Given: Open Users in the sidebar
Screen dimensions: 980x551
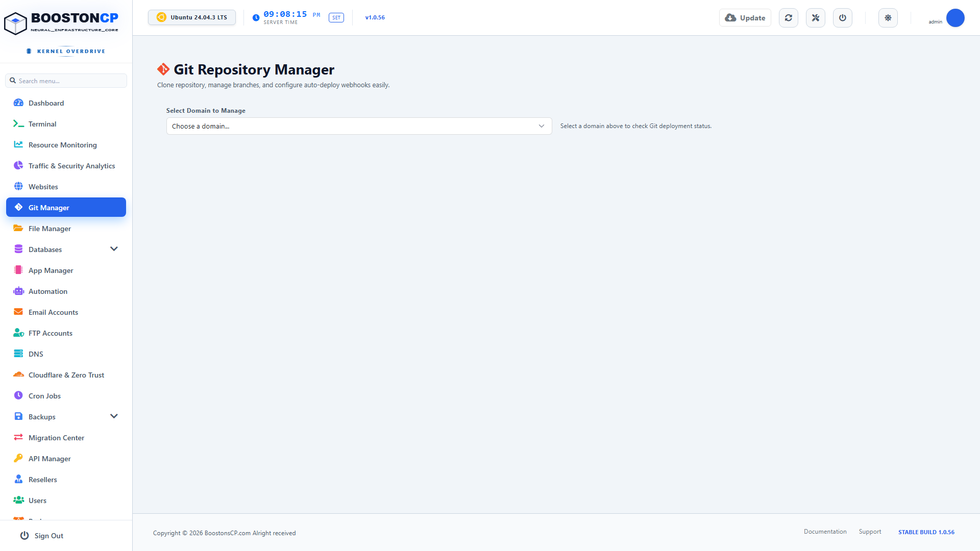Looking at the screenshot, I should 66,500.
